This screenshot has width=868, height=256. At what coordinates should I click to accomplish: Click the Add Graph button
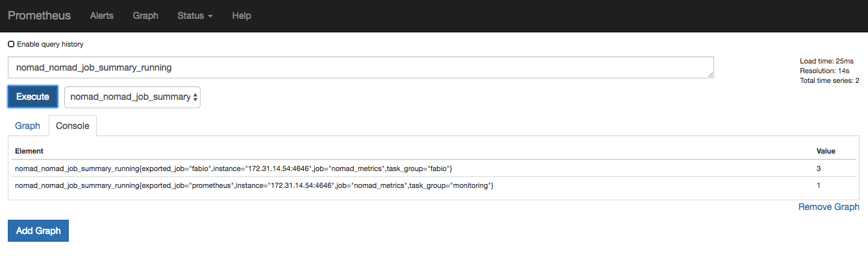(x=38, y=231)
